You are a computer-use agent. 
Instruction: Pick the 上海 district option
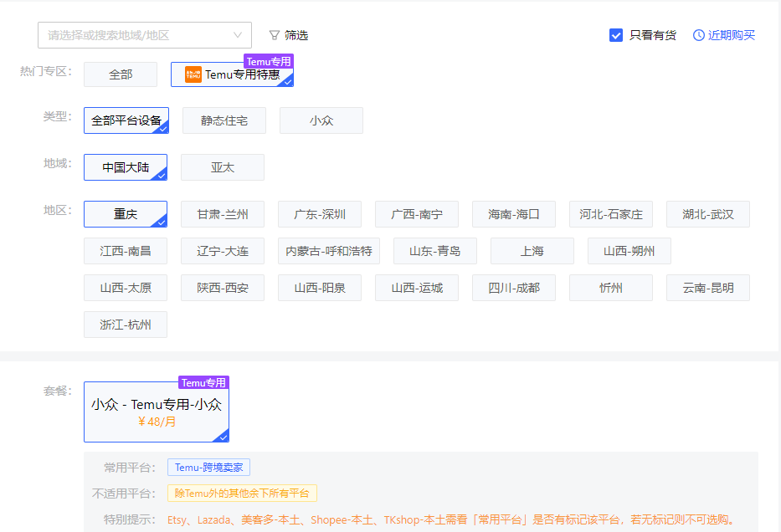click(x=532, y=251)
